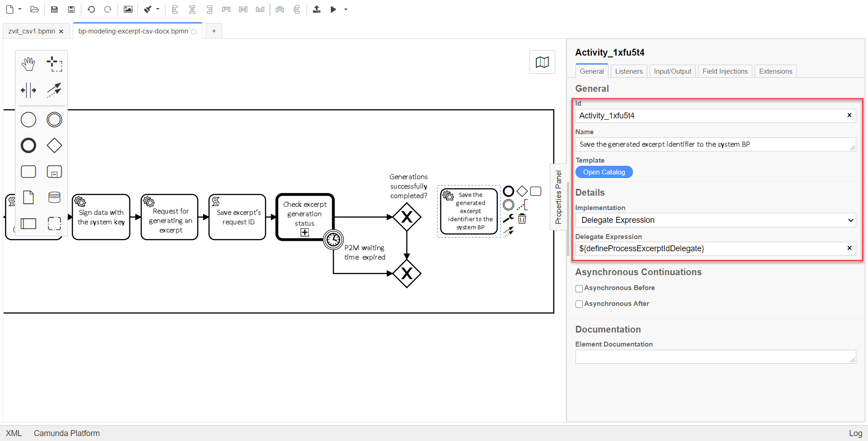The height and width of the screenshot is (441, 868).
Task: Open the Extensions properties tab
Action: point(776,71)
